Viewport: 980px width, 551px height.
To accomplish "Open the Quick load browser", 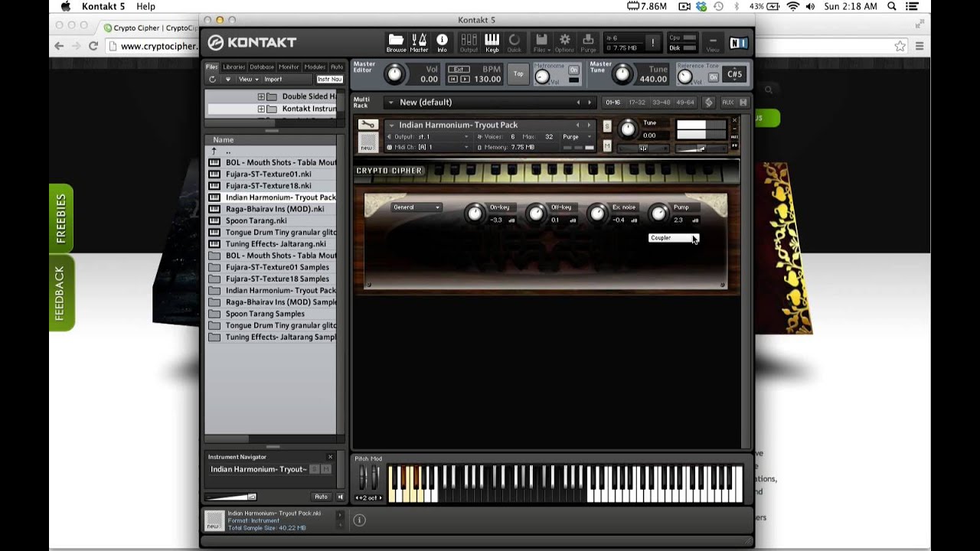I will point(514,43).
